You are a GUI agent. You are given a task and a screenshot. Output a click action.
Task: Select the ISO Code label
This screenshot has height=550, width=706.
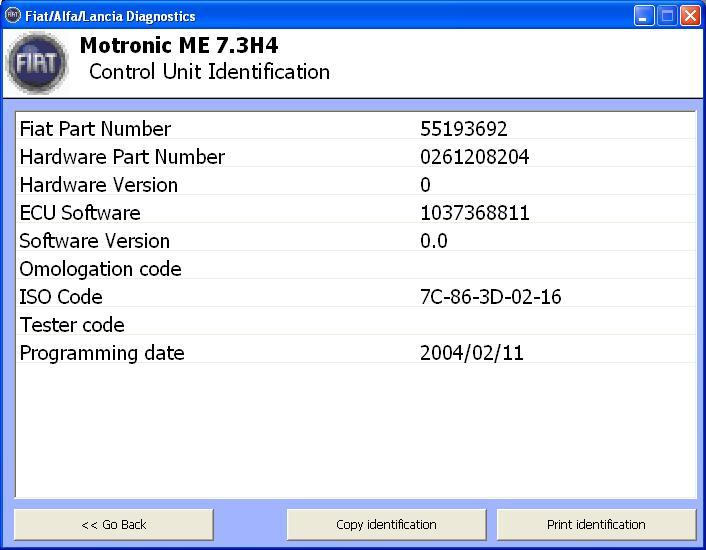[61, 297]
